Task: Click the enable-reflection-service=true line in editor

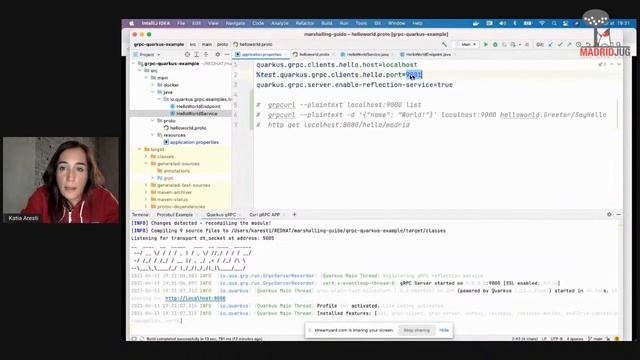Action: (x=354, y=85)
